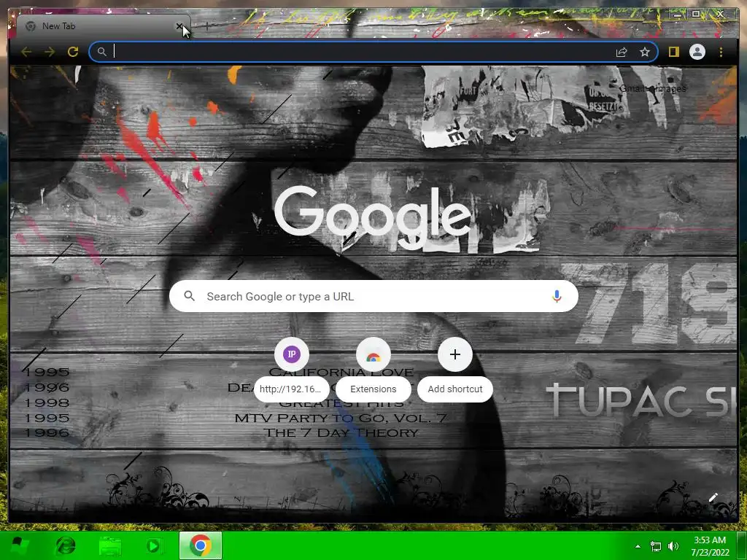Open the Chrome profile avatar menu

697,52
